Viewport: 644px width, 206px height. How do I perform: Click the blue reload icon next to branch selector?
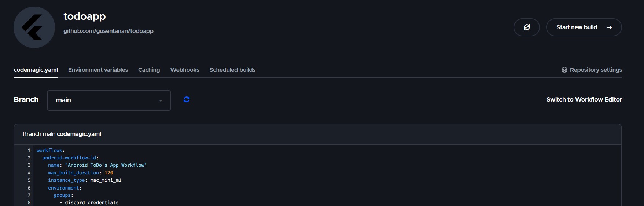point(187,99)
